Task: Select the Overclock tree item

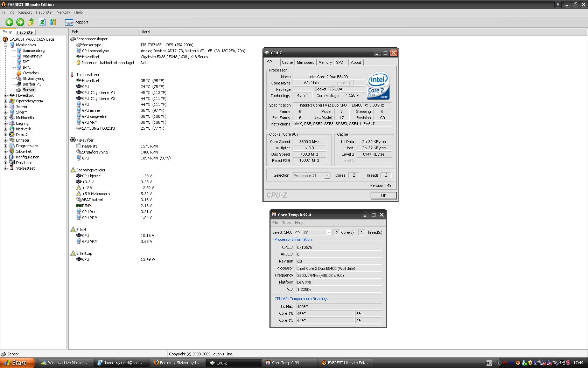Action: click(31, 73)
